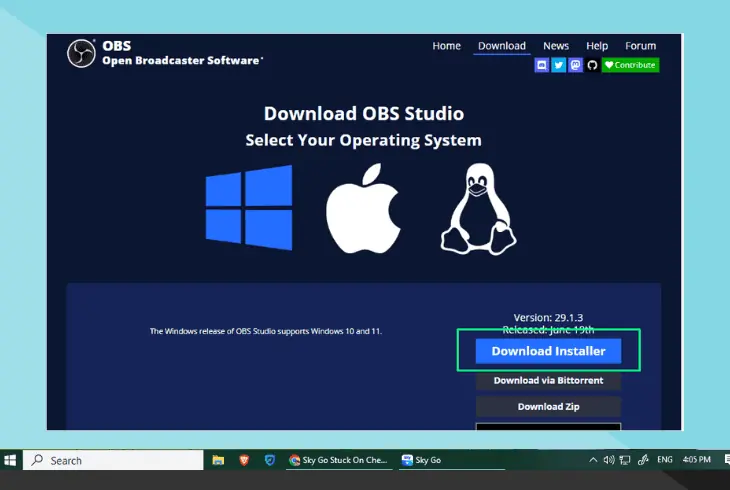Click the green Contribute button
730x490 pixels.
click(x=630, y=65)
